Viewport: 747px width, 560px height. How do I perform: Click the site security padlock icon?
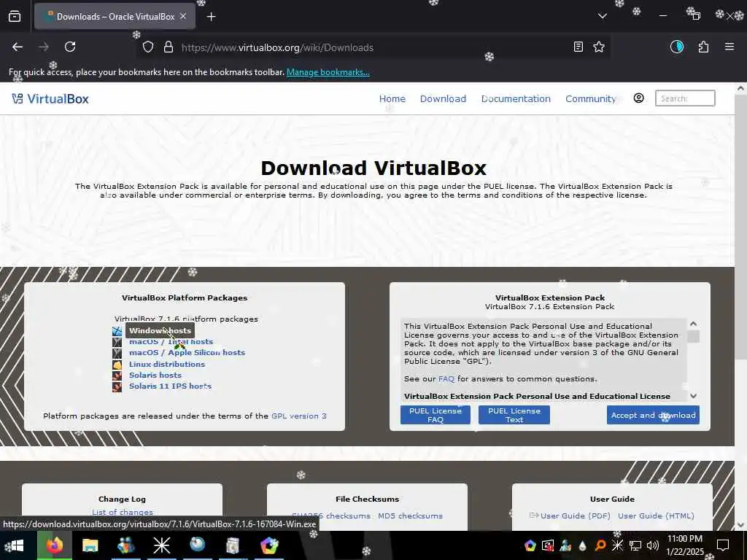[169, 47]
